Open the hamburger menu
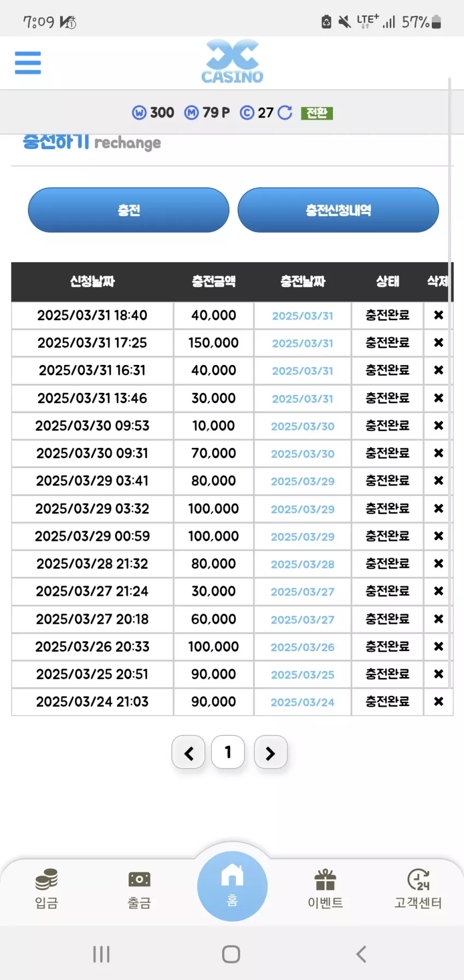Image resolution: width=464 pixels, height=980 pixels. point(28,63)
